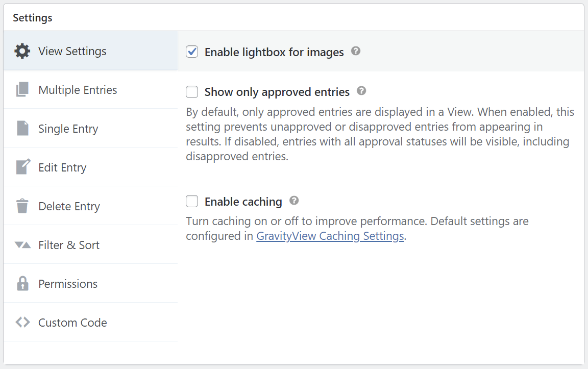Click the document icon for Single Entry
This screenshot has width=588, height=369.
[22, 129]
